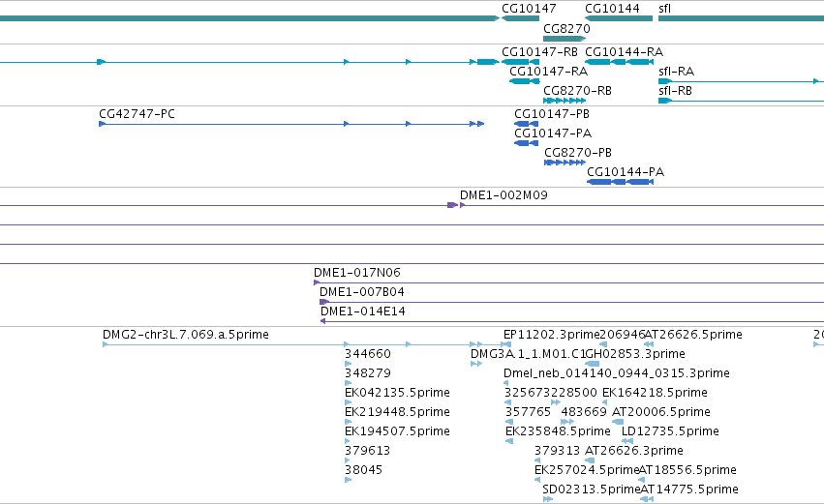Click the CG10144 gene label

[x=612, y=9]
